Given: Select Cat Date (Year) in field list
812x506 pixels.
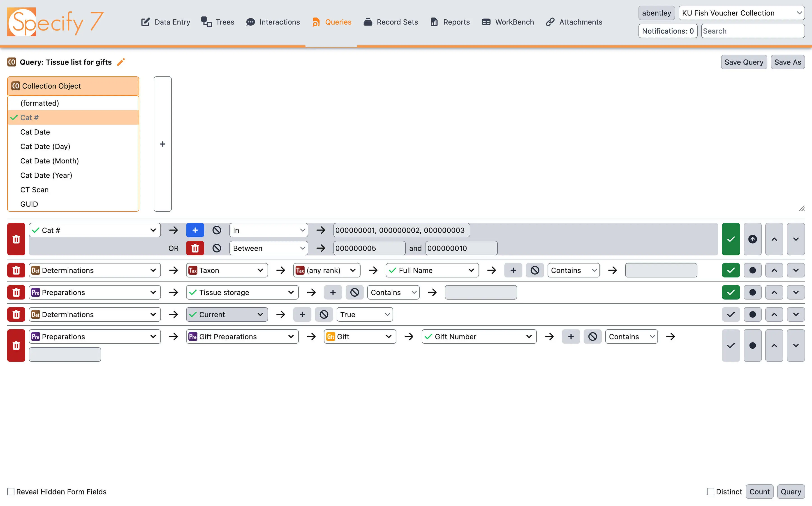Looking at the screenshot, I should coord(46,175).
